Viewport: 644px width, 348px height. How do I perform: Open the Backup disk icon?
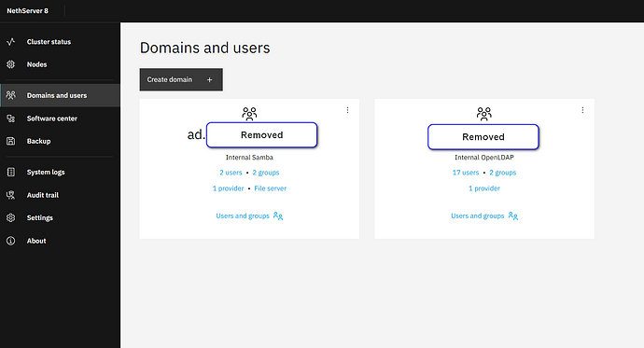11,141
